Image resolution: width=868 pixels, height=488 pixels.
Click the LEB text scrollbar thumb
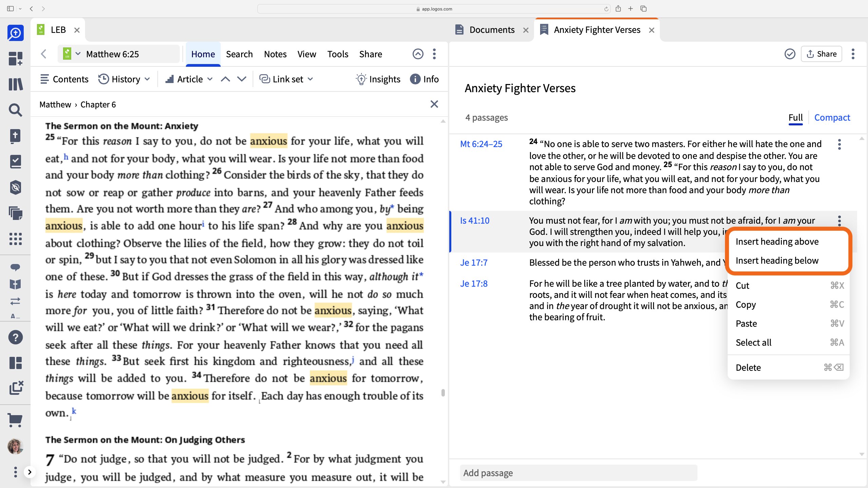(443, 393)
